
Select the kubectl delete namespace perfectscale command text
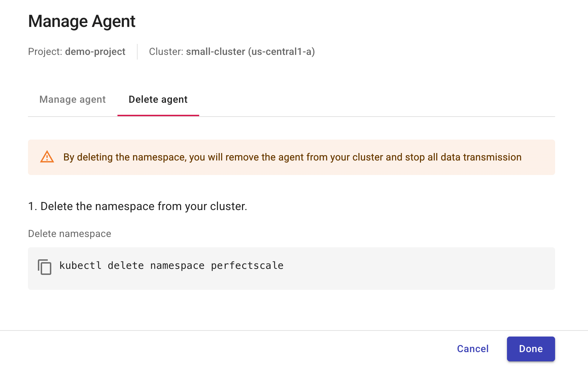point(171,265)
